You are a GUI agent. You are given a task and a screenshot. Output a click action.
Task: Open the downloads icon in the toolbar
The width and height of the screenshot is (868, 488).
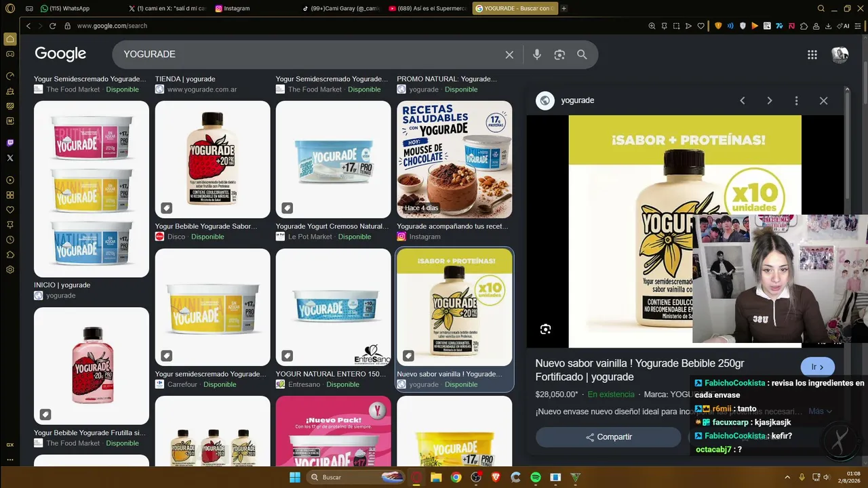click(x=829, y=26)
